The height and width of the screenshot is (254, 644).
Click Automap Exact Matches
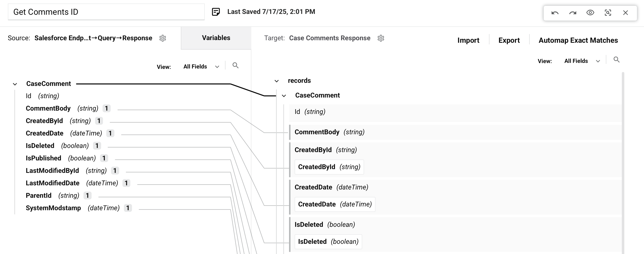[578, 40]
